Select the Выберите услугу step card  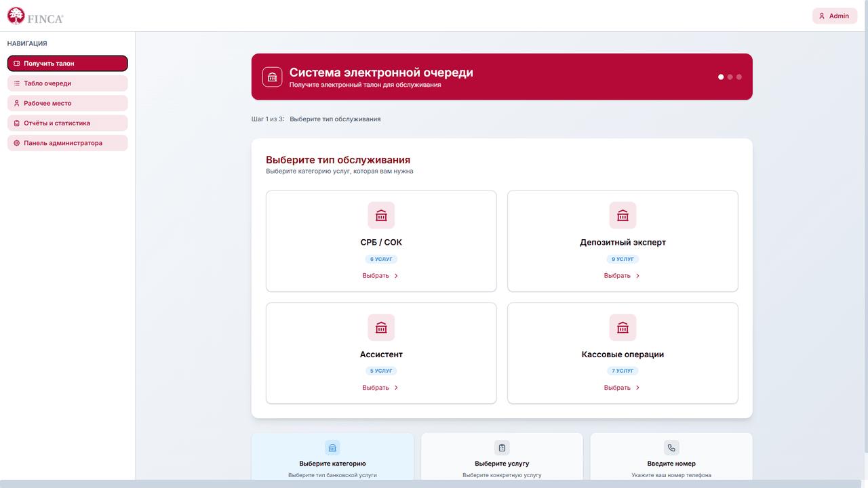coord(502,457)
